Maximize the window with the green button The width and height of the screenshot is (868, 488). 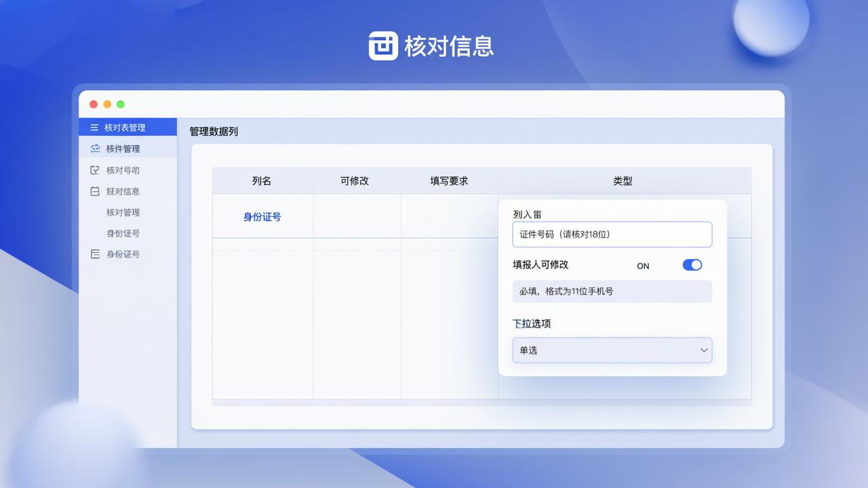point(121,104)
